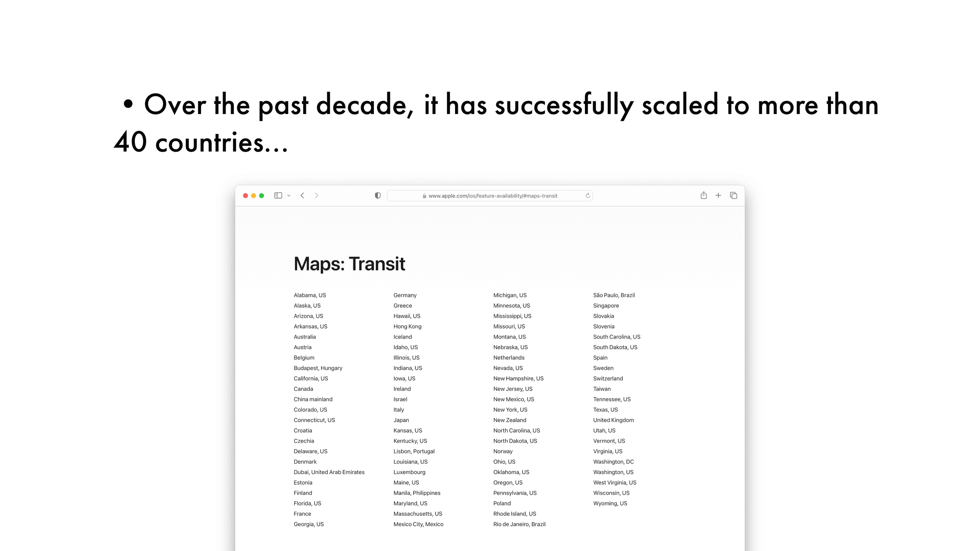Screen dimensions: 980x551
Task: Select 'Wyoming, US' entry
Action: pos(610,503)
